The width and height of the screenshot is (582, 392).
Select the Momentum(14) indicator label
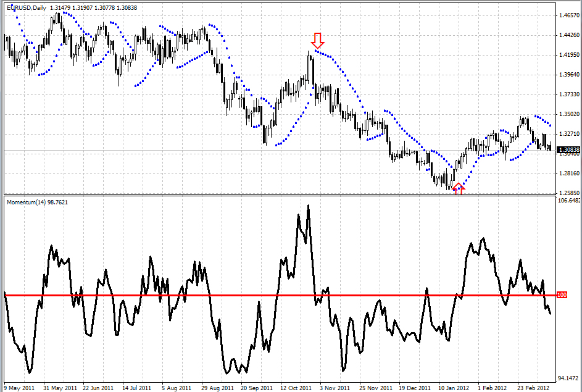[37, 202]
